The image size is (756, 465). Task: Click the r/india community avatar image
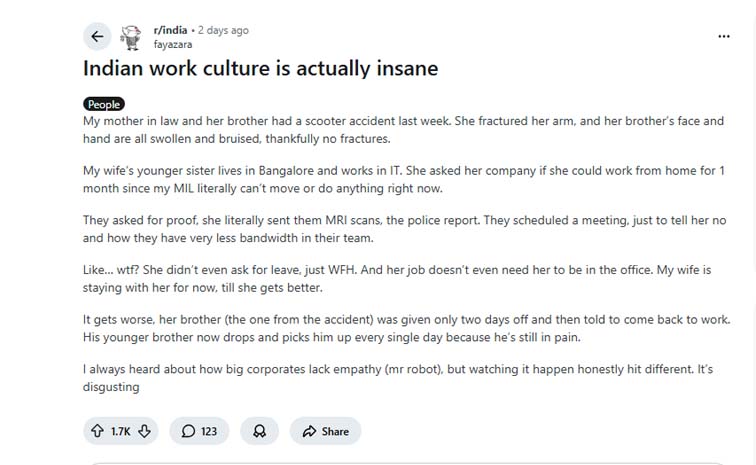130,37
